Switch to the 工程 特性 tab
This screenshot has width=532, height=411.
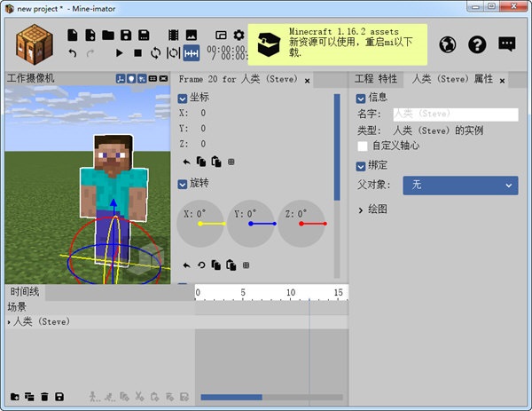(376, 79)
